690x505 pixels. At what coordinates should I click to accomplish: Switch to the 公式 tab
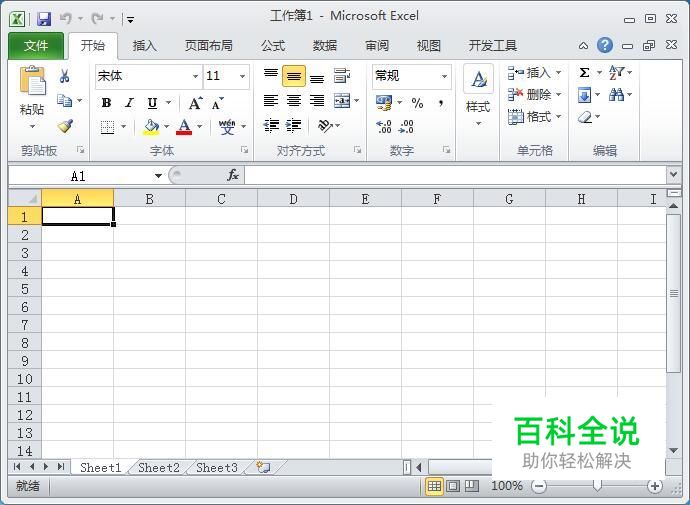point(273,46)
